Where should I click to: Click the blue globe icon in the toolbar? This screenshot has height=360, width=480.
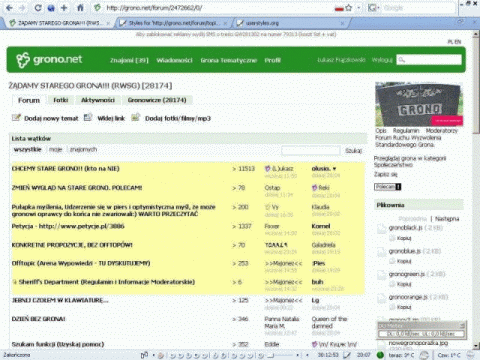(51, 8)
